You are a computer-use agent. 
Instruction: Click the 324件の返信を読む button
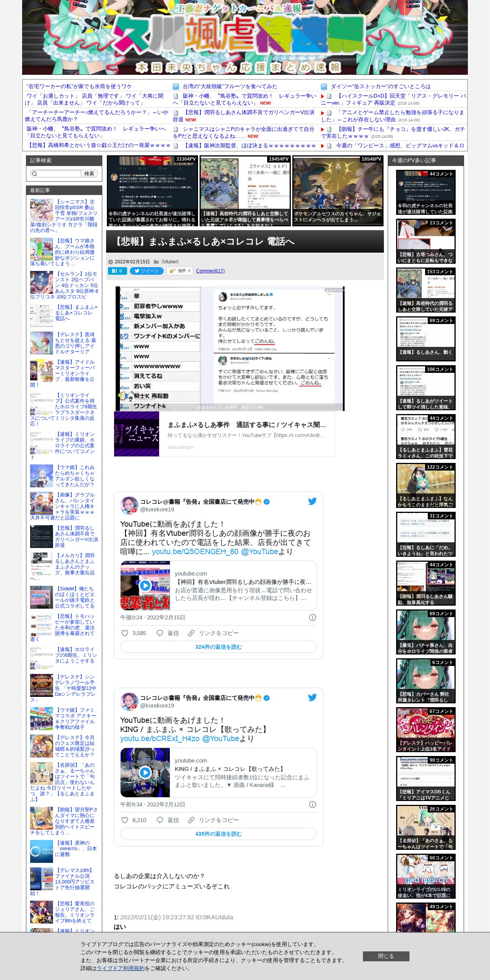[218, 647]
